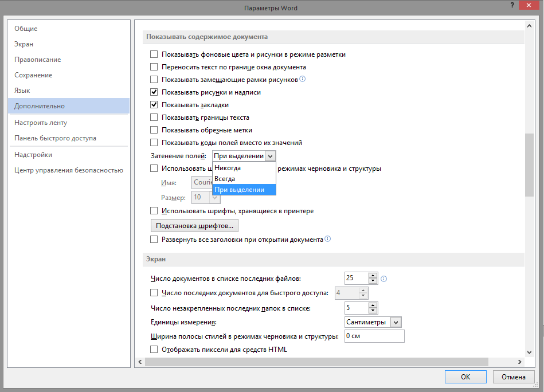Image resolution: width=544 pixels, height=392 pixels.
Task: Open 'Центр управления безопасностью'
Action: coord(69,170)
